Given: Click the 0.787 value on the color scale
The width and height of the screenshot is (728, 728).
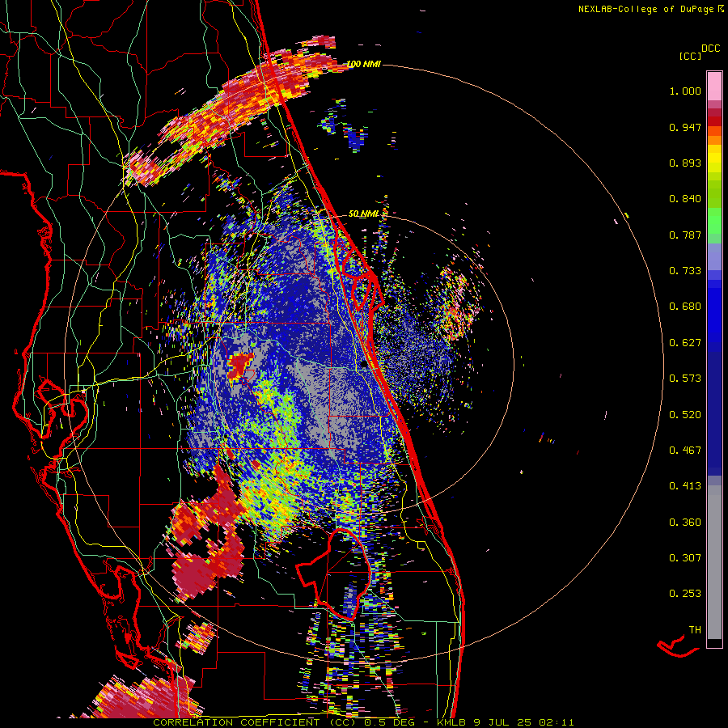Looking at the screenshot, I should tap(685, 235).
